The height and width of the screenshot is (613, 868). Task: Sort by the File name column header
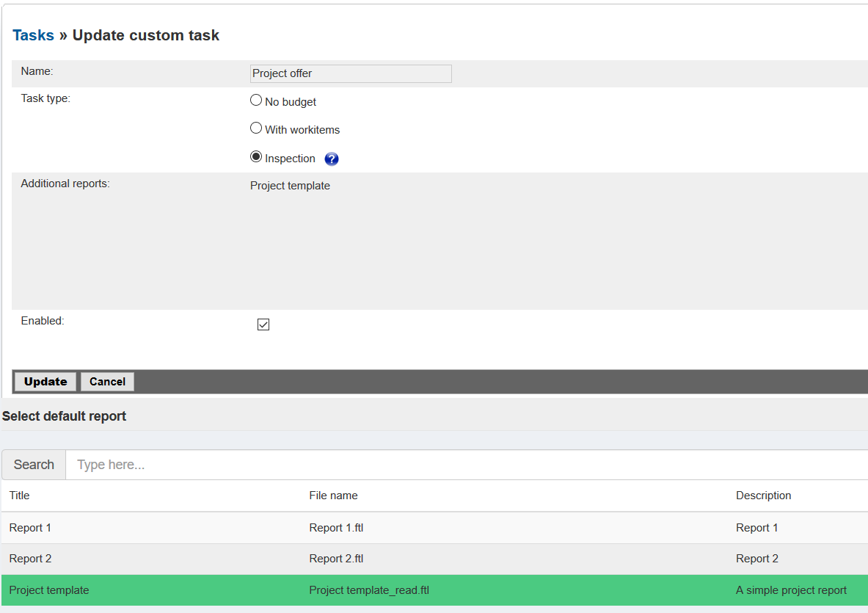(x=333, y=496)
